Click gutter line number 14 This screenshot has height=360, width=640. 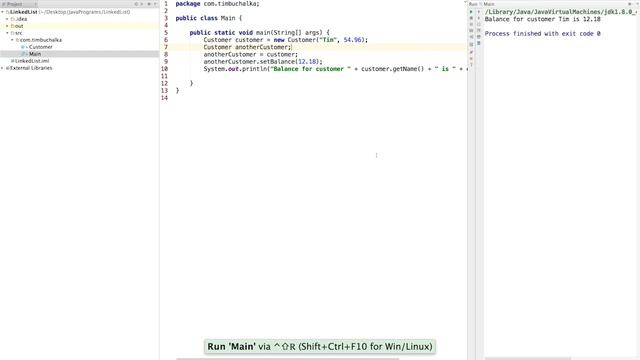164,98
